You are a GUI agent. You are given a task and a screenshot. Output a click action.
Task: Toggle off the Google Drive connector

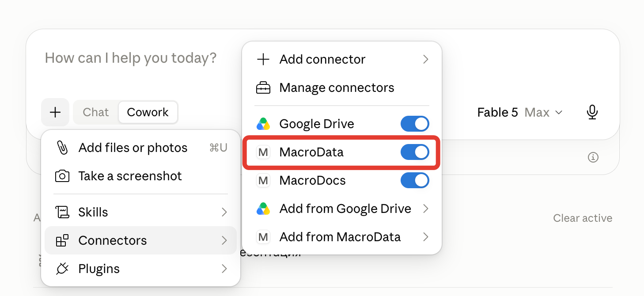415,124
